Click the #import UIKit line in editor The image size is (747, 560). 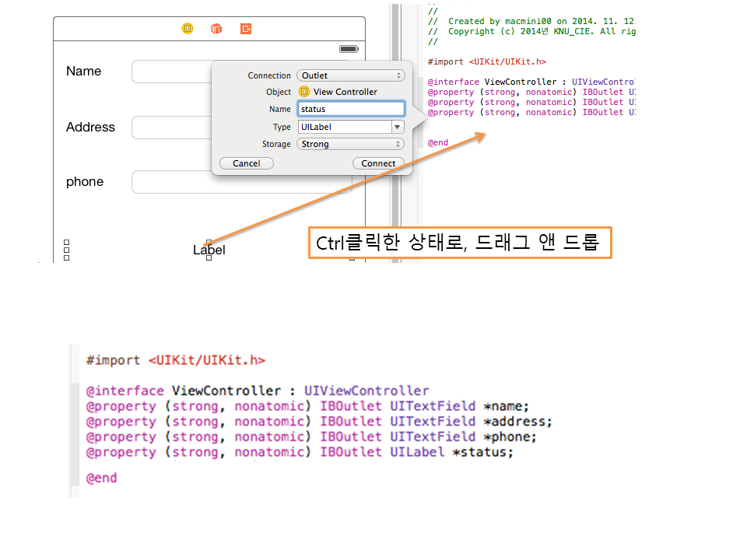(487, 61)
